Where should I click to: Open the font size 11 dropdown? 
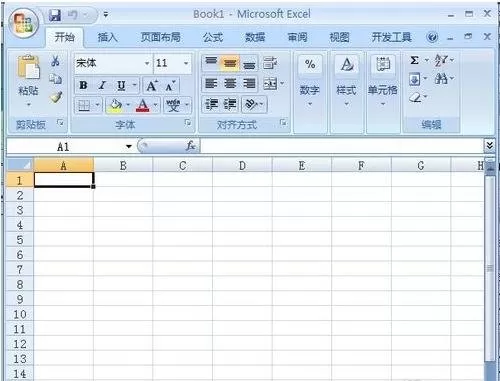[x=186, y=63]
